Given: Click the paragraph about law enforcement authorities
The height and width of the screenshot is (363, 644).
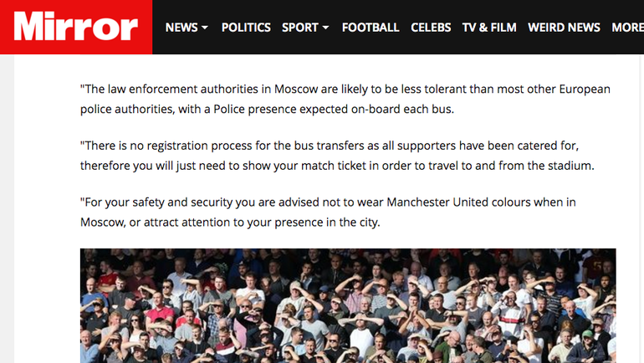Looking at the screenshot, I should (x=345, y=99).
